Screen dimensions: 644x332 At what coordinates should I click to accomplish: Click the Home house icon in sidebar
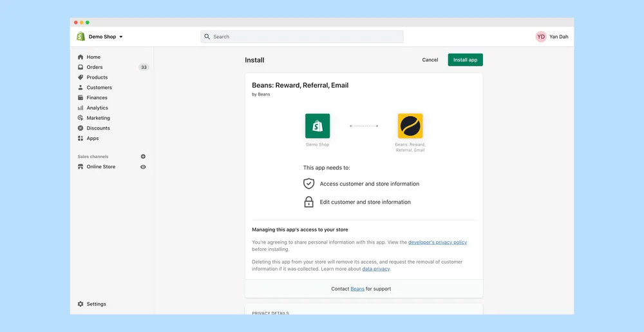coord(80,57)
